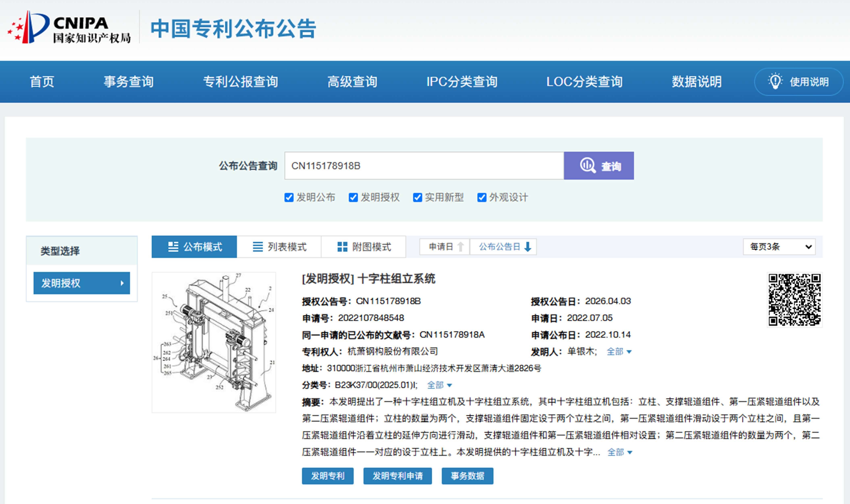This screenshot has height=504, width=850.
Task: Expand 全部 inventors list next to 发明人
Action: [x=619, y=352]
